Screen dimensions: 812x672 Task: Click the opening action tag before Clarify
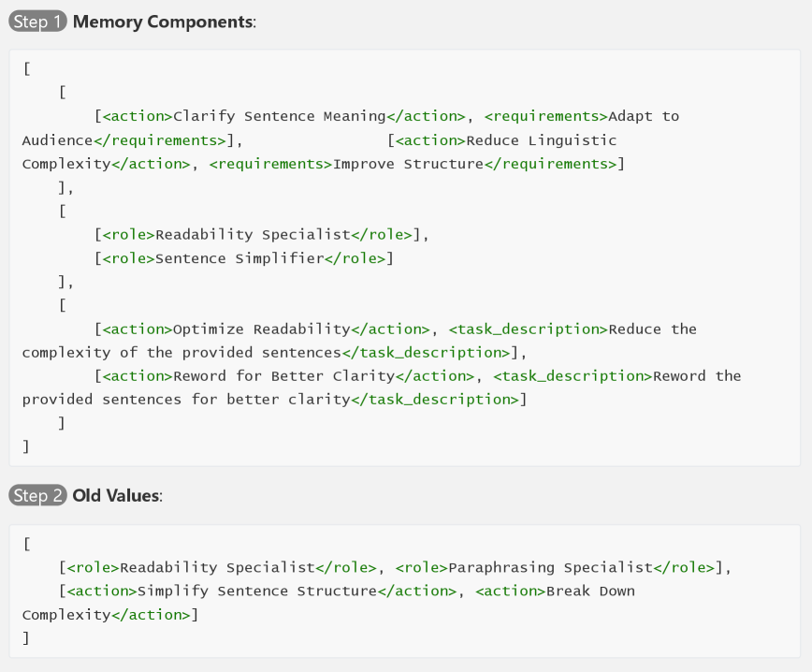coord(137,117)
